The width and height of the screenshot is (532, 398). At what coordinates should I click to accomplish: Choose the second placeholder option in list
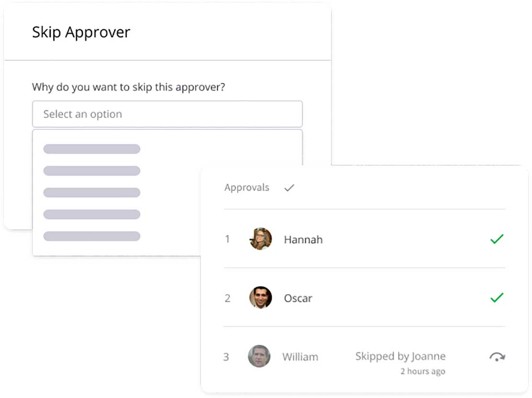click(x=92, y=171)
